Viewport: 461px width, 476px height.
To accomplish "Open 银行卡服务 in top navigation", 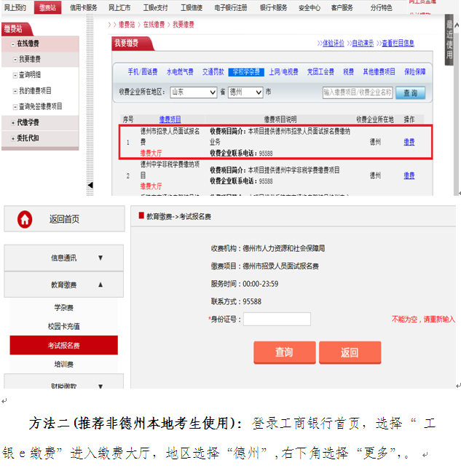I will [x=273, y=7].
